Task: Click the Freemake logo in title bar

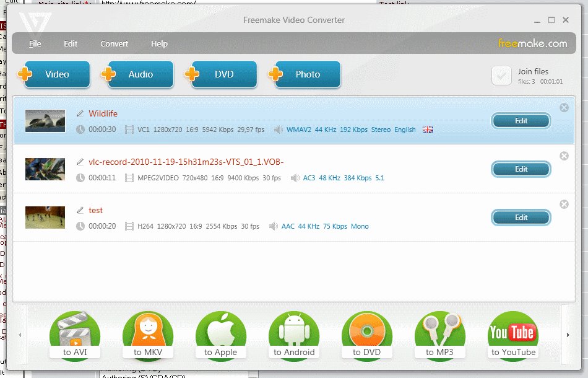Action: click(x=35, y=25)
